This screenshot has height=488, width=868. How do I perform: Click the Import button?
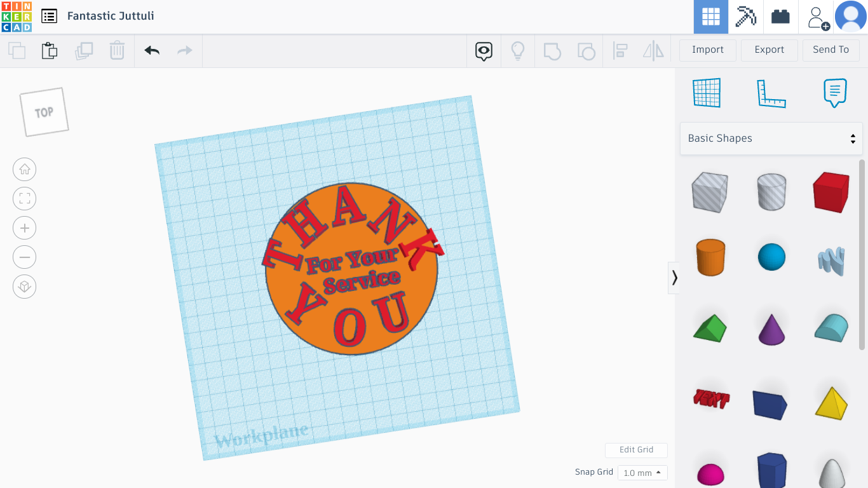pos(708,50)
